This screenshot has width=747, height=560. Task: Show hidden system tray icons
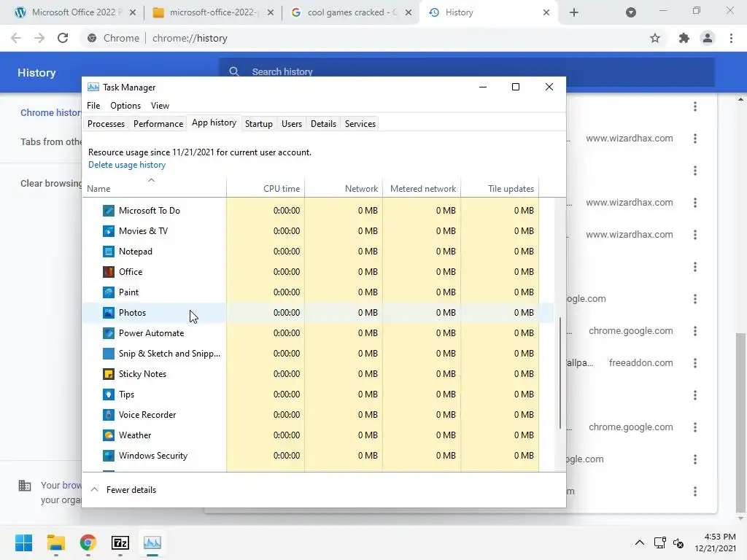click(639, 542)
